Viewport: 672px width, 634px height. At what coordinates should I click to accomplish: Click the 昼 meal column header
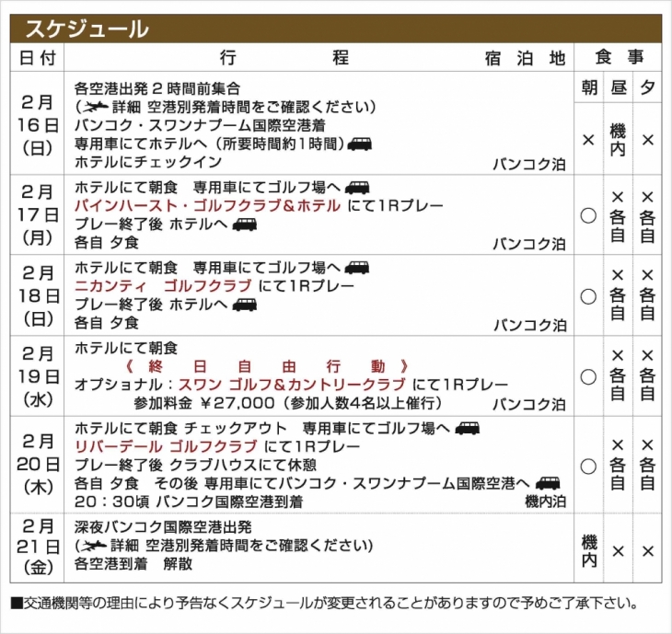619,87
